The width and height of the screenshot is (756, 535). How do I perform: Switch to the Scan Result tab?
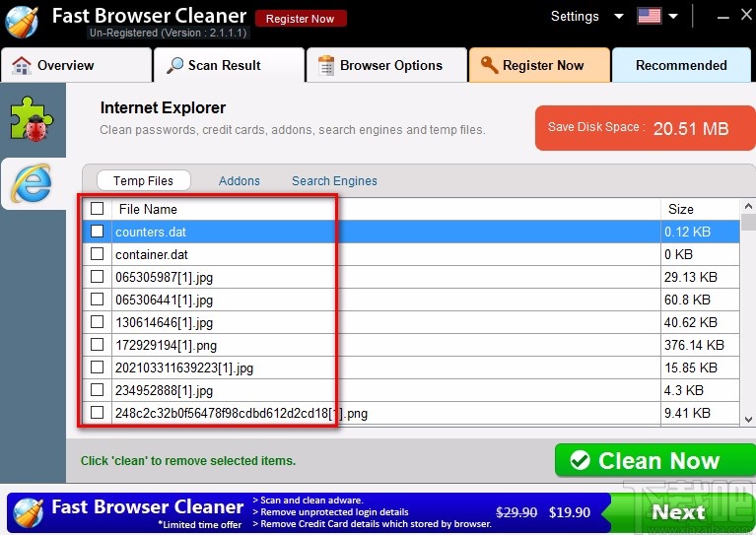click(x=229, y=65)
